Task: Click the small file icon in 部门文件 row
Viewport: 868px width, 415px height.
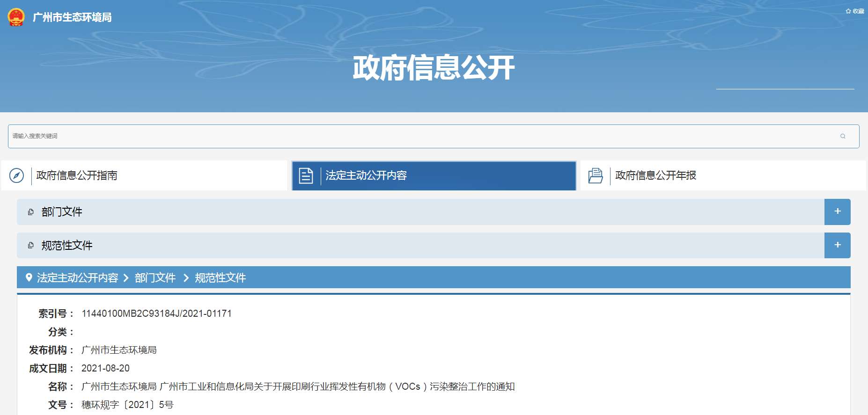Action: coord(31,212)
